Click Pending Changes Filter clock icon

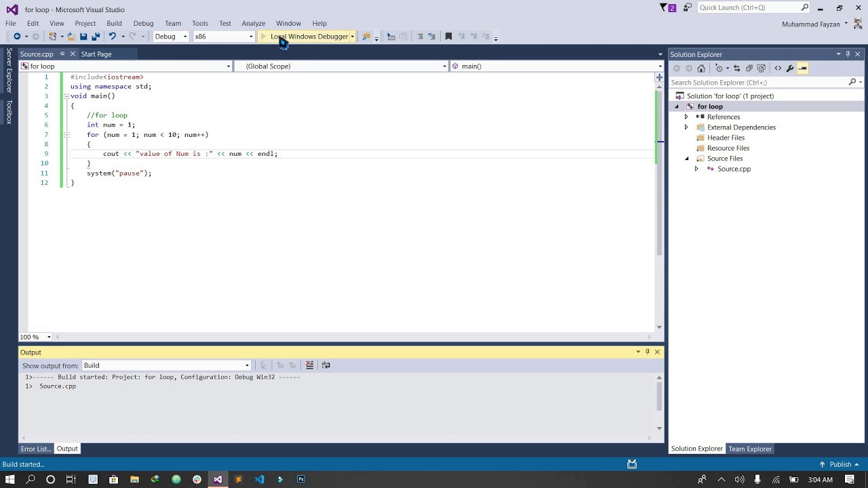pos(719,68)
